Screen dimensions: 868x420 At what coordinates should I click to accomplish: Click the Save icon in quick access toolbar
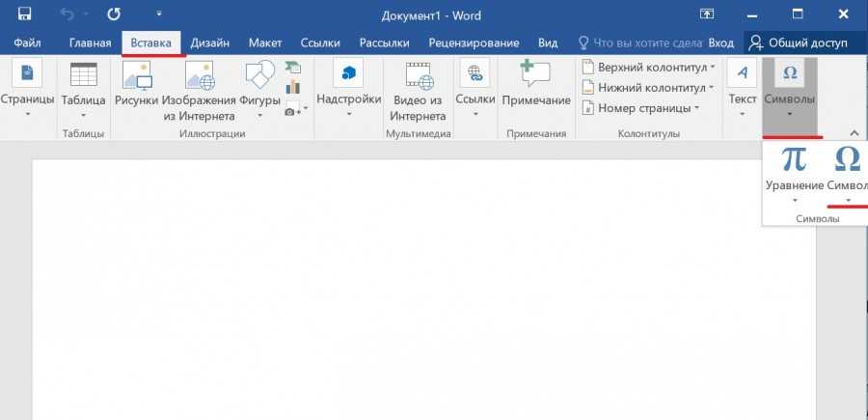tap(24, 15)
